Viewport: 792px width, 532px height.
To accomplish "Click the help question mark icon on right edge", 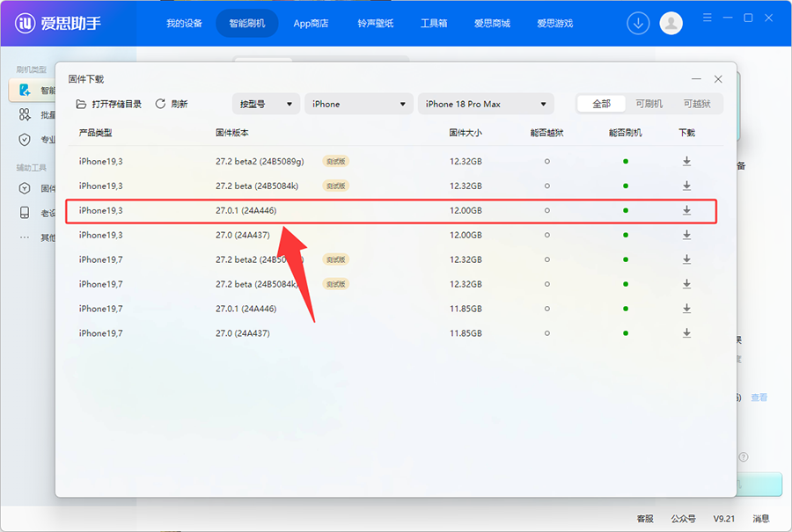I will (743, 456).
